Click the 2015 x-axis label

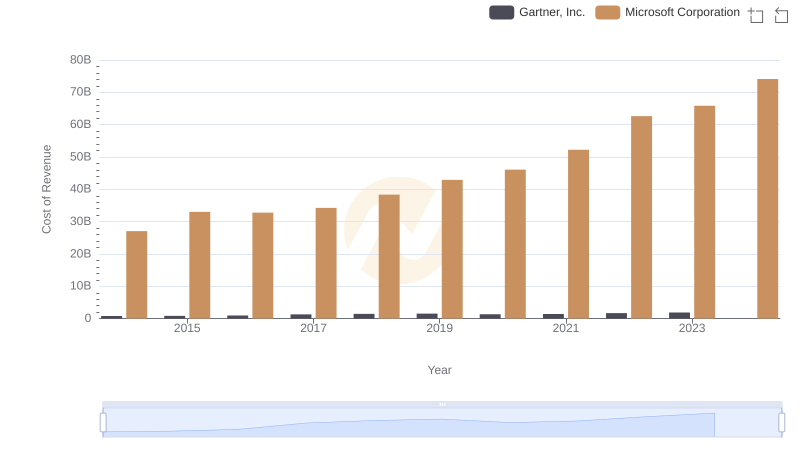(187, 328)
